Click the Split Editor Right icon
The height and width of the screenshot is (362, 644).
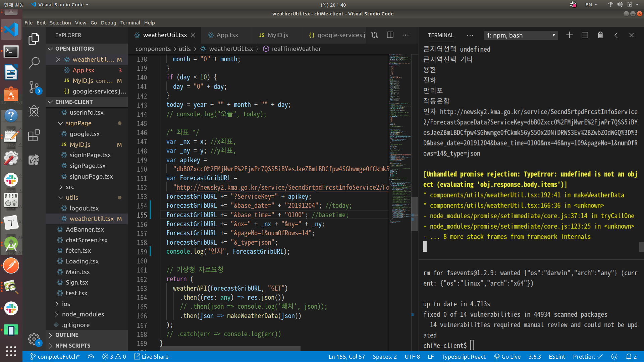coord(390,35)
